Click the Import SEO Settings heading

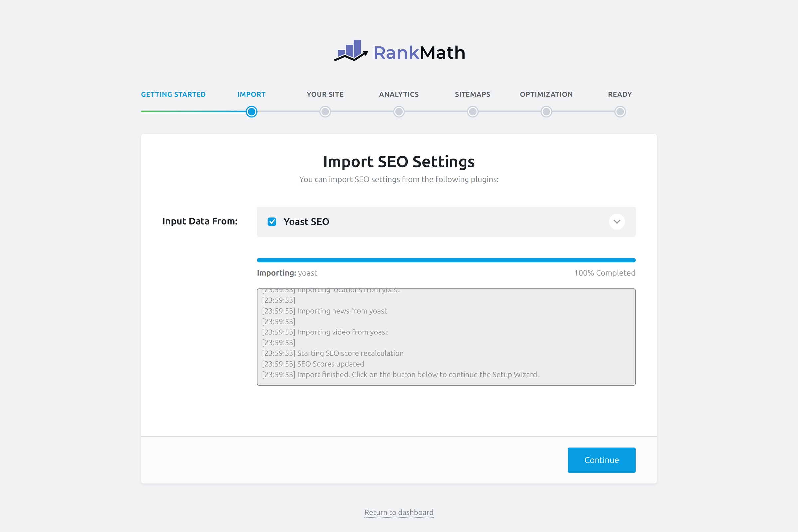pyautogui.click(x=399, y=162)
